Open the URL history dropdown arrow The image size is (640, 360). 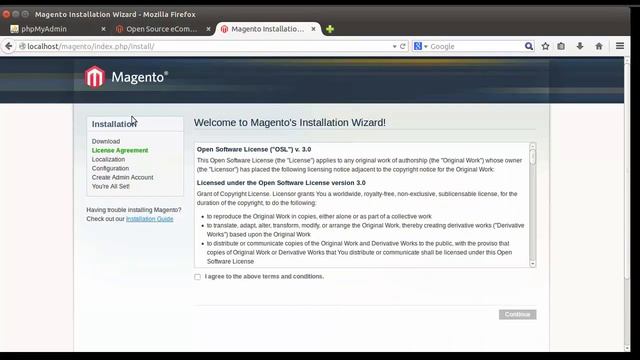click(x=394, y=47)
